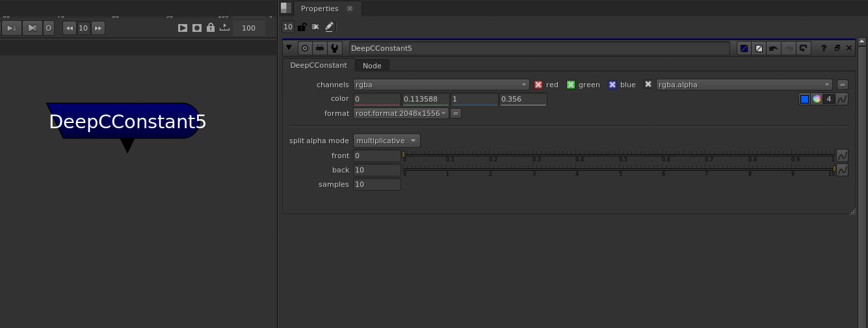This screenshot has height=328, width=868.
Task: Float the DeepCConstant5 properties panel
Action: tap(837, 48)
